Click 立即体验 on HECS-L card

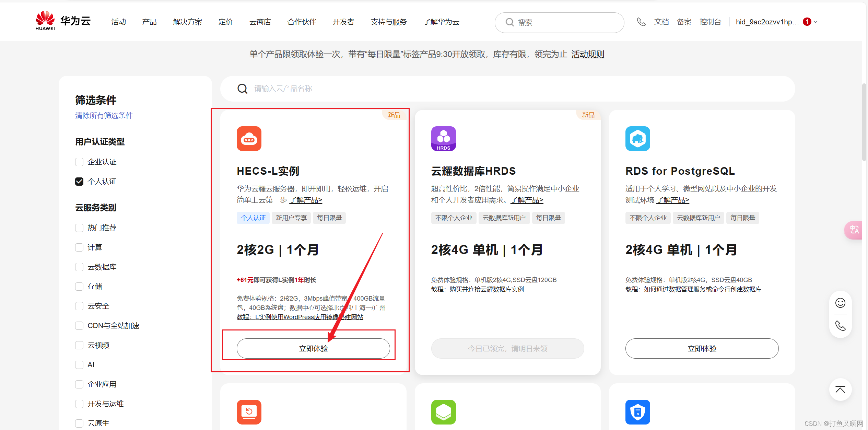click(313, 348)
